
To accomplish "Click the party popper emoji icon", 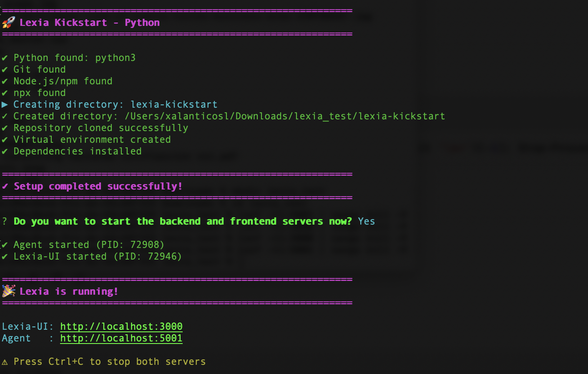I will pos(8,291).
